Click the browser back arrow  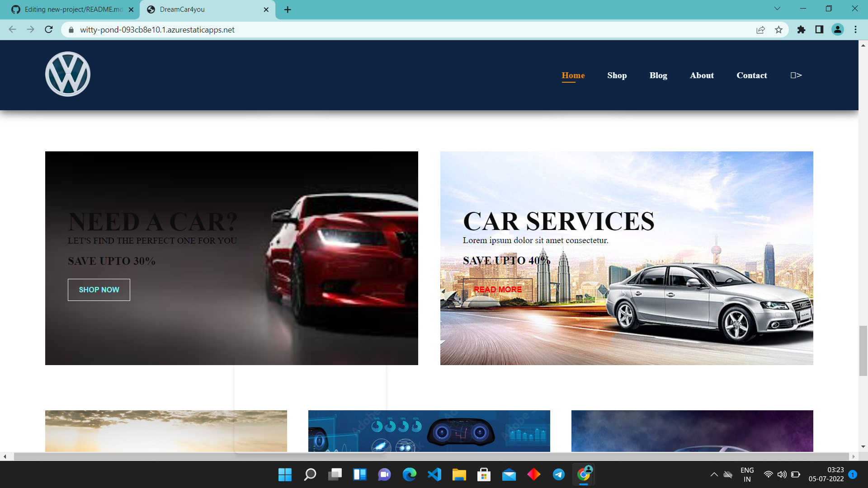[12, 29]
